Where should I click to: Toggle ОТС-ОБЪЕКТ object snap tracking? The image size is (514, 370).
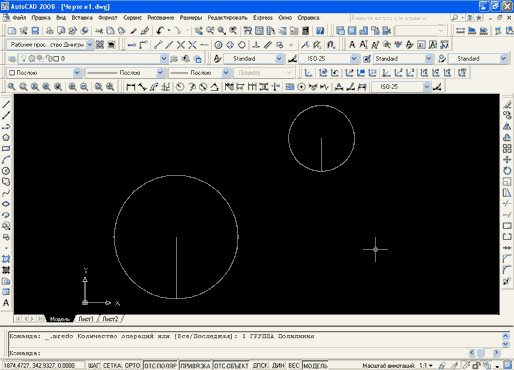click(x=231, y=366)
